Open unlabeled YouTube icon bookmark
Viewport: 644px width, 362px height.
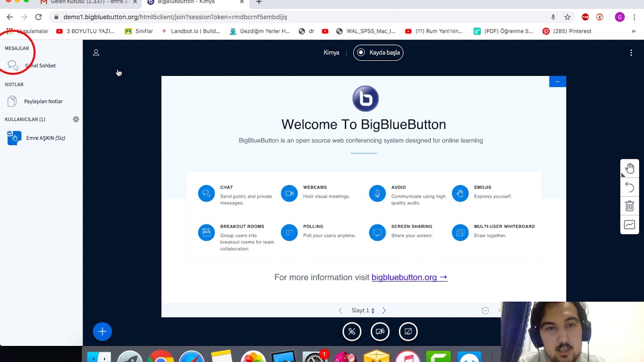point(325,31)
